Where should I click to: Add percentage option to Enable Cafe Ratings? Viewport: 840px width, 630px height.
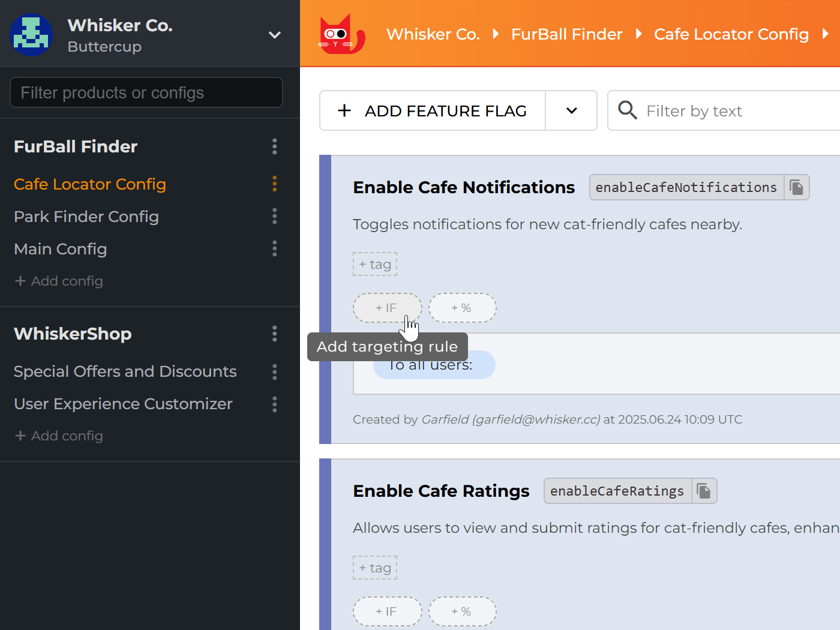click(x=462, y=611)
